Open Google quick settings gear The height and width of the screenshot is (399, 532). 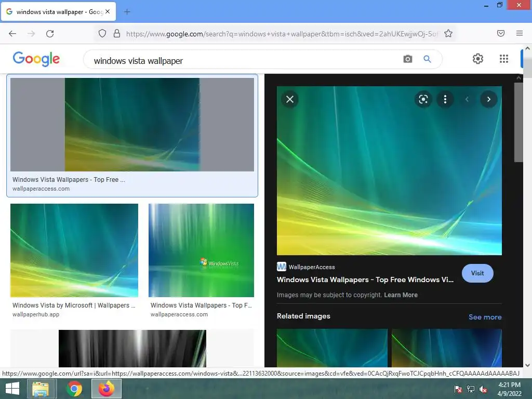(x=478, y=59)
